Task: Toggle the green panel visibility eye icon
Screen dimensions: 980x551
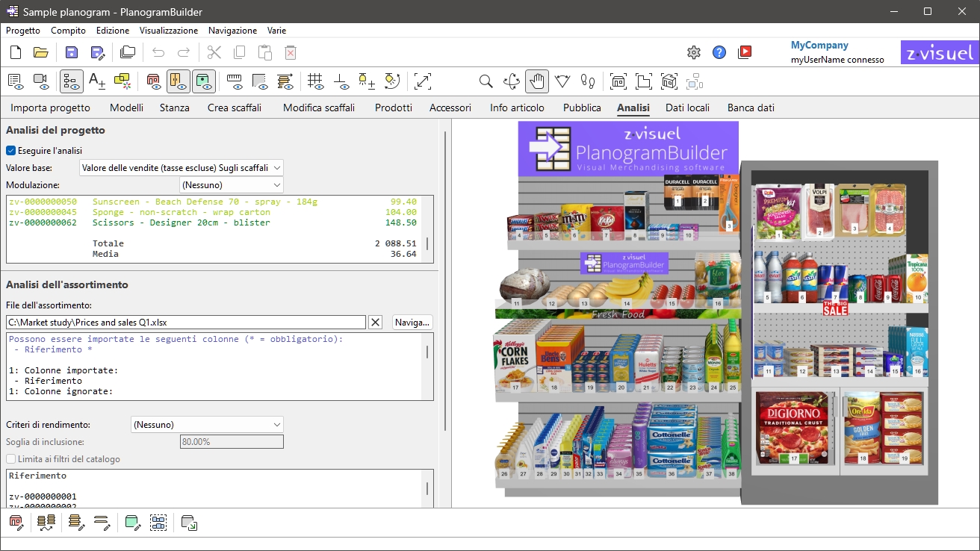Action: [204, 81]
